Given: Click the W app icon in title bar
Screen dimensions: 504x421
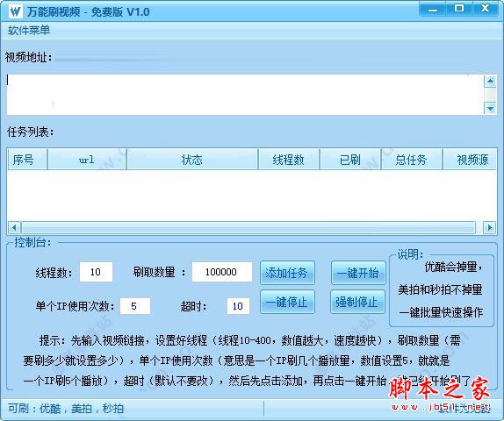Looking at the screenshot, I should 15,12.
